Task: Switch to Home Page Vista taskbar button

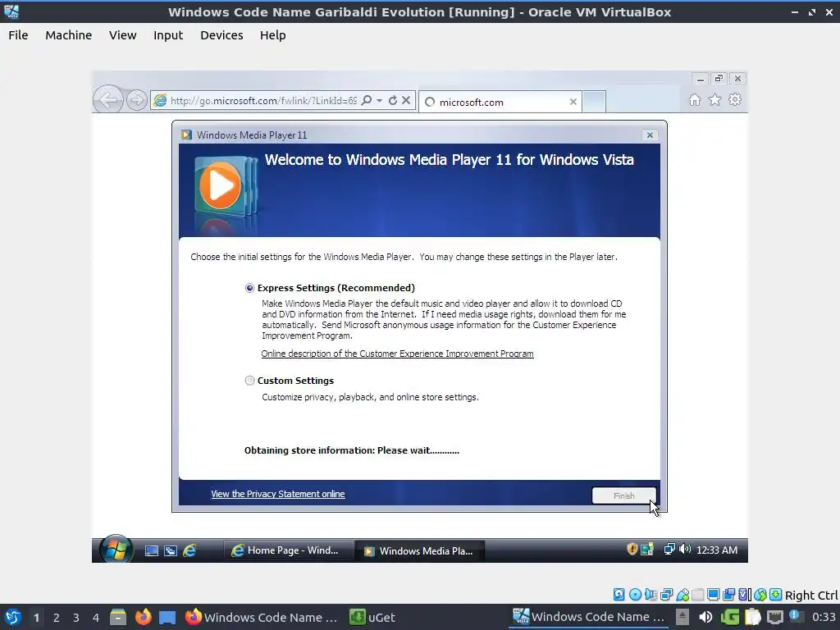Action: 288,550
